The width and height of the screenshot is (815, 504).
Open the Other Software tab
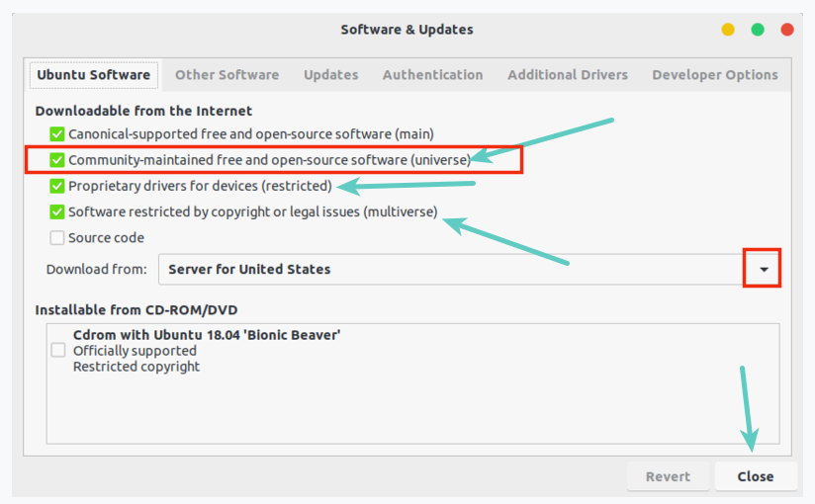tap(226, 75)
